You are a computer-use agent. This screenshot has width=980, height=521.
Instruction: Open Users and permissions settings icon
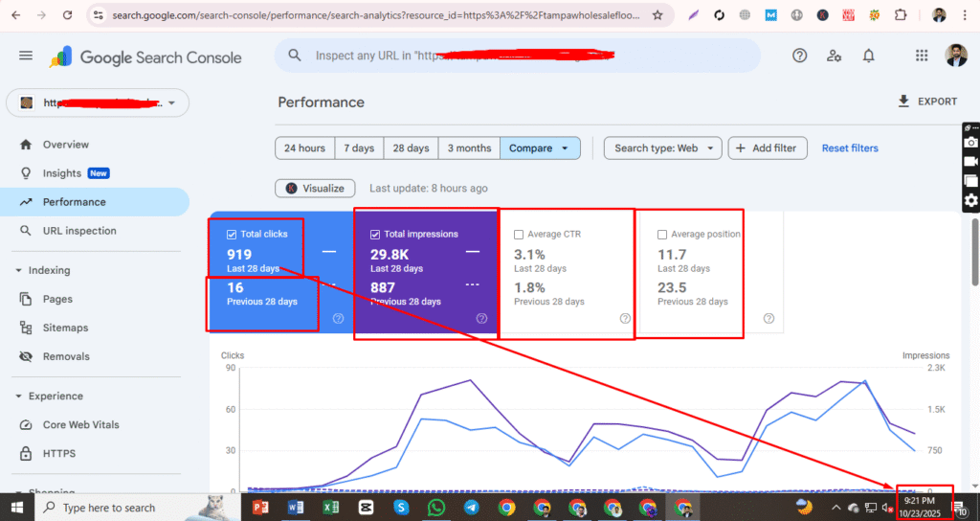click(x=834, y=56)
